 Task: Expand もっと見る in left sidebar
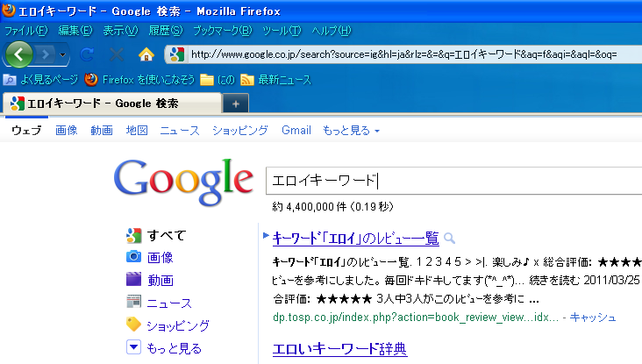pos(174,348)
